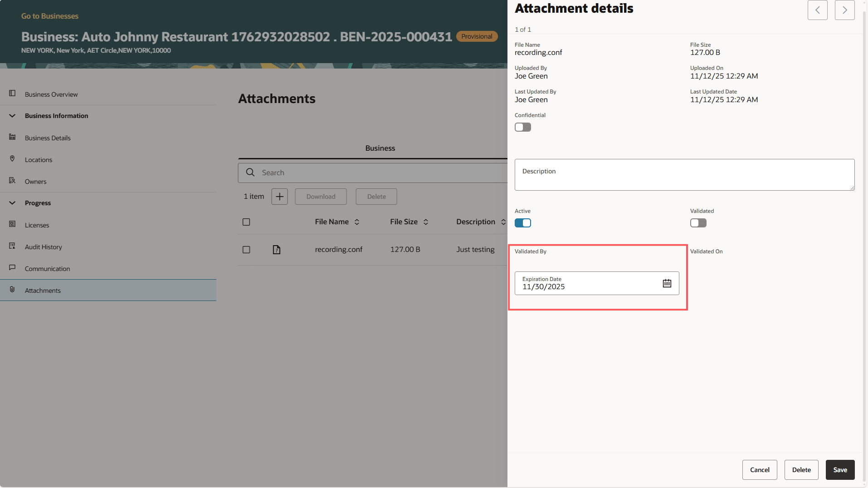Viewport: 868px width, 488px height.
Task: Save the attachment details
Action: [x=839, y=470]
